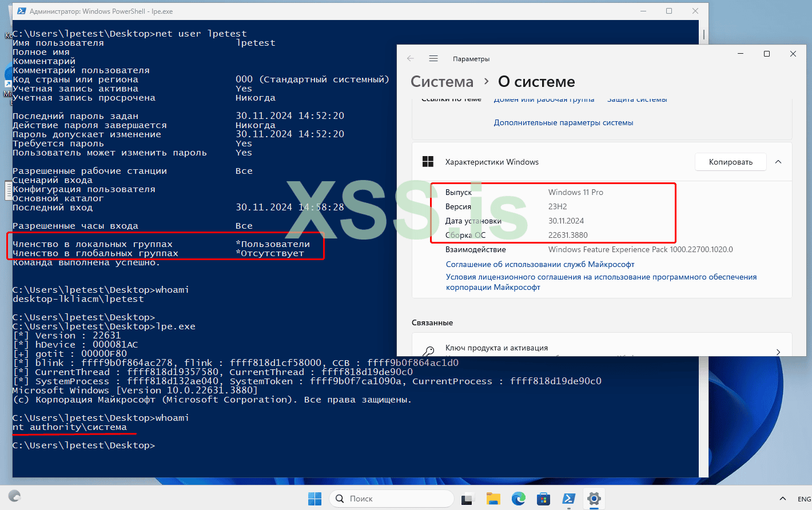Image resolution: width=812 pixels, height=510 pixels.
Task: Click Windows Feature Experience Pack value
Action: [x=640, y=249]
